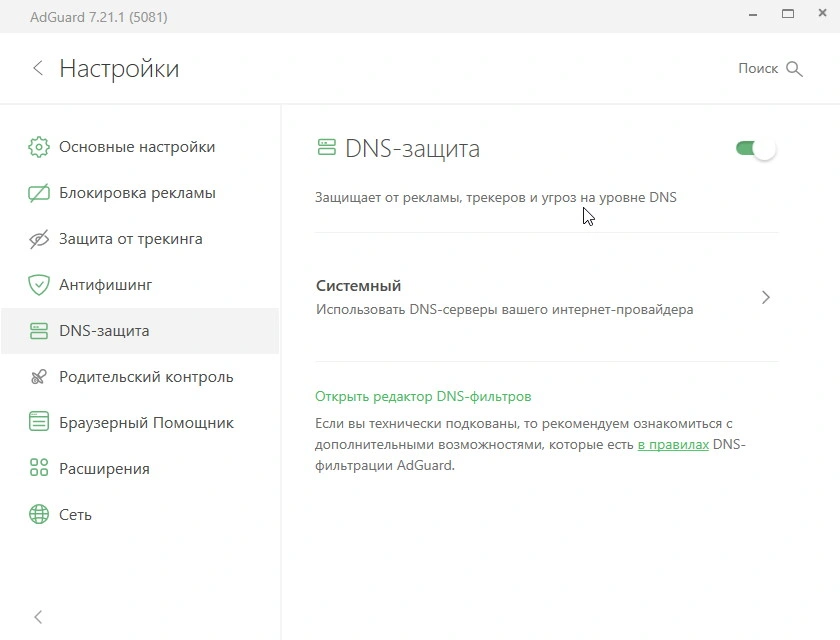Click the shield icon for Антифишинг
Screen dimensions: 840x640
click(39, 285)
